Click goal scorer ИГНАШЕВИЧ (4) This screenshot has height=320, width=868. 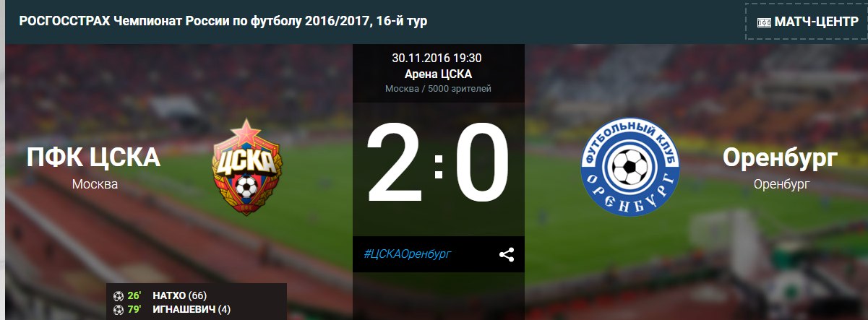point(192,310)
